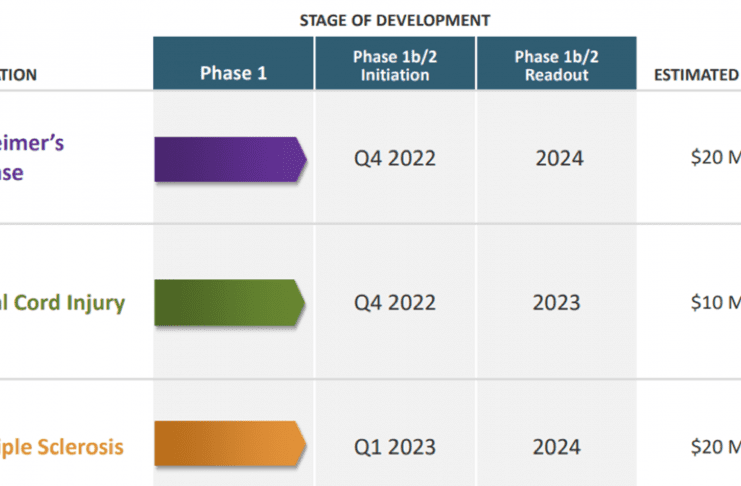Click Q4 2022 in the Spinal Cord Injury row
This screenshot has height=486, width=741.
(395, 303)
